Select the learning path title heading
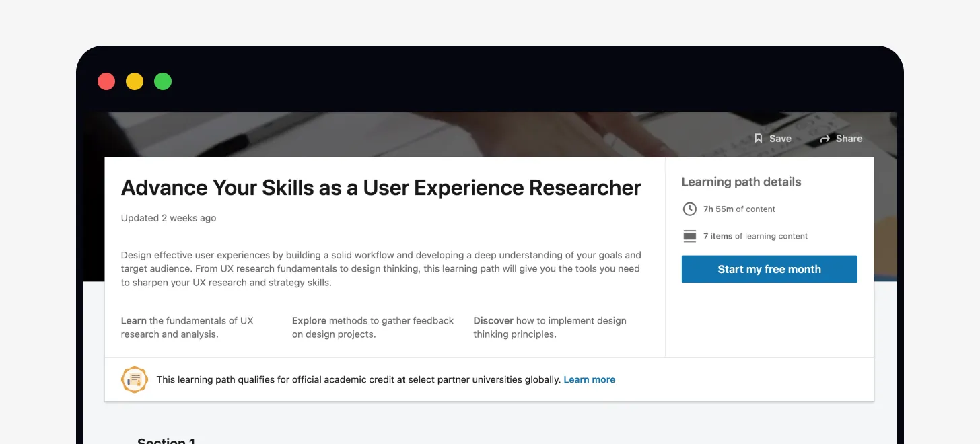The height and width of the screenshot is (444, 980). pyautogui.click(x=380, y=188)
